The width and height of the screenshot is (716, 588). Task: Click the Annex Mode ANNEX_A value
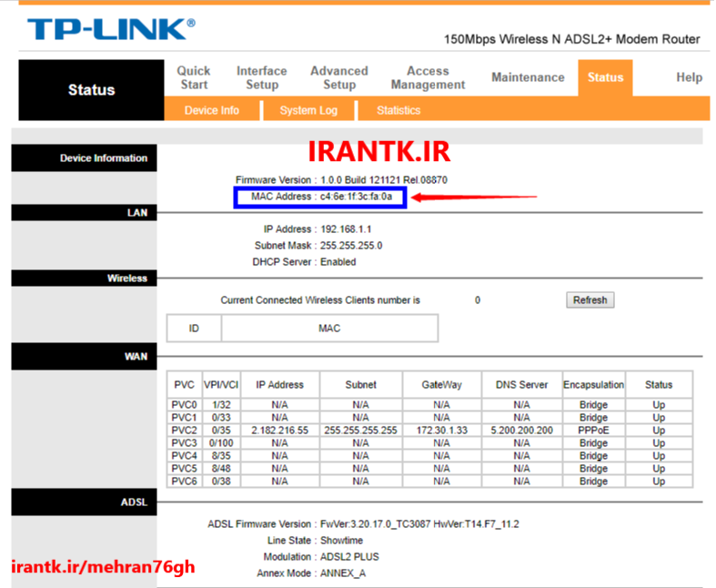point(342,573)
